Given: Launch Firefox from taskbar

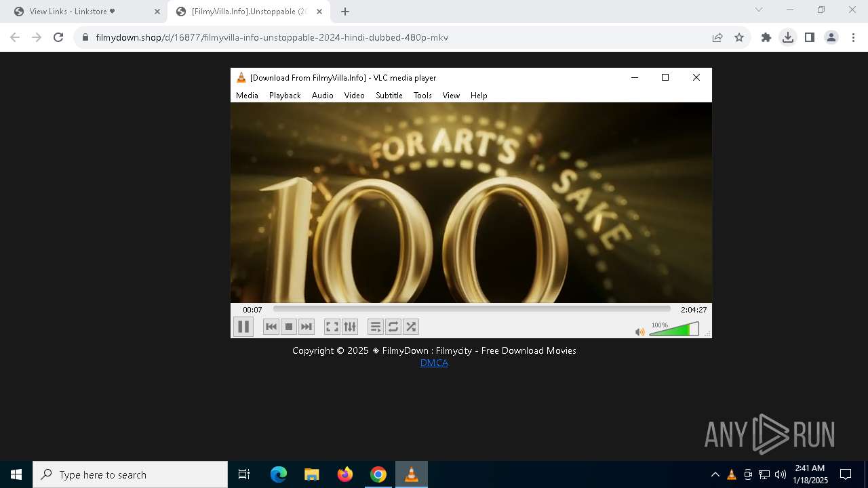Looking at the screenshot, I should point(345,474).
